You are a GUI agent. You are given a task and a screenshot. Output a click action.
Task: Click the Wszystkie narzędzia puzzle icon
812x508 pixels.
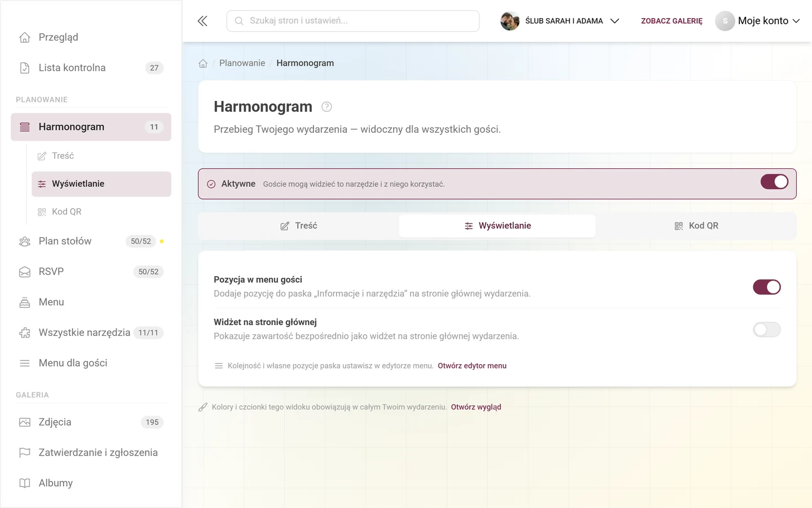click(x=25, y=332)
